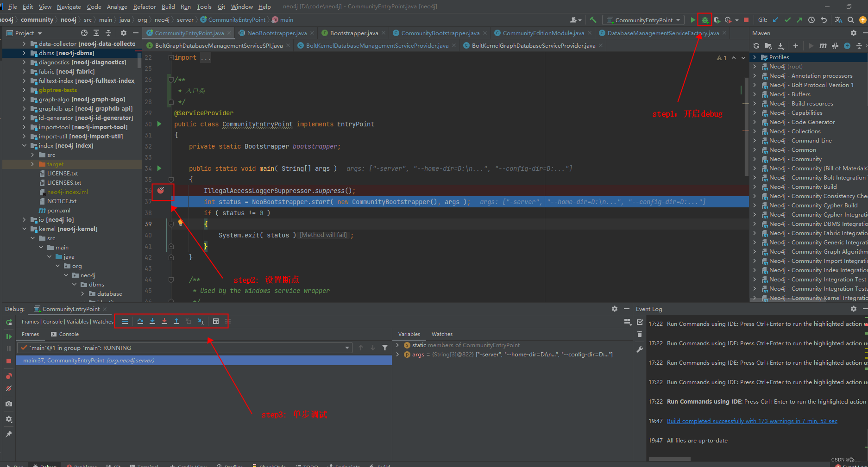The width and height of the screenshot is (868, 467).
Task: Toggle Mute Breakpoints in Debug sidebar
Action: tap(9, 389)
